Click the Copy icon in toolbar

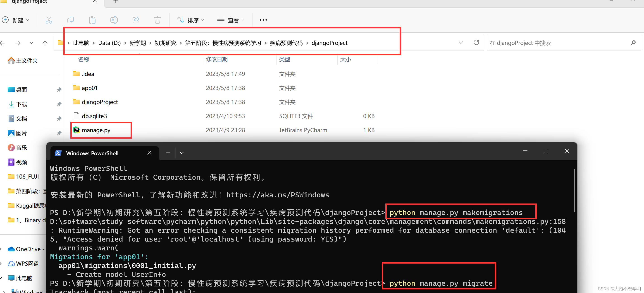coord(71,20)
